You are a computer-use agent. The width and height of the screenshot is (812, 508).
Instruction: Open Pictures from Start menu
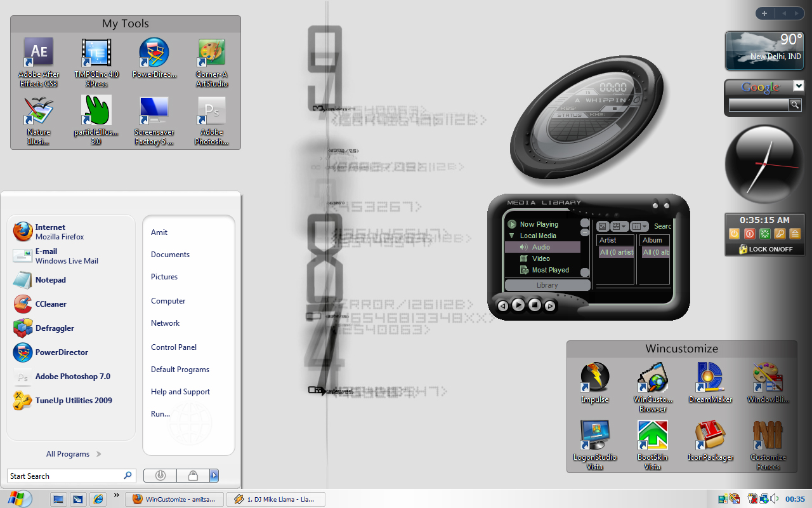pos(164,277)
